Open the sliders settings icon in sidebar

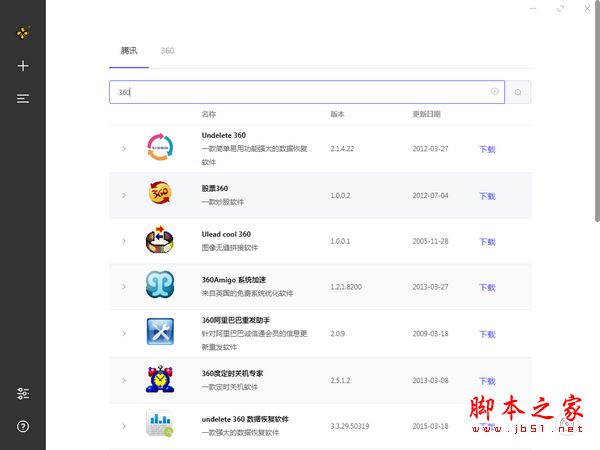click(x=23, y=393)
